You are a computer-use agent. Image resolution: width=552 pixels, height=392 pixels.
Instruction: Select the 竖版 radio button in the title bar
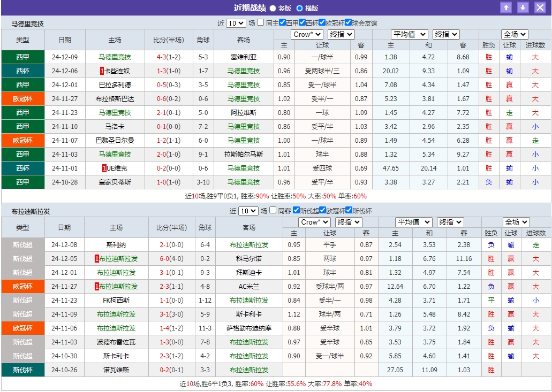[273, 7]
